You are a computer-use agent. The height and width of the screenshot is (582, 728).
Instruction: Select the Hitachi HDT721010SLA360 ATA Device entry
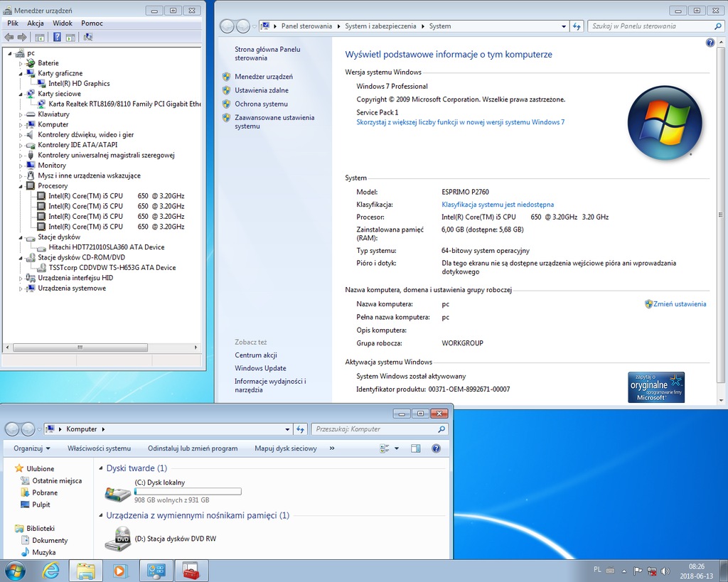pyautogui.click(x=107, y=247)
